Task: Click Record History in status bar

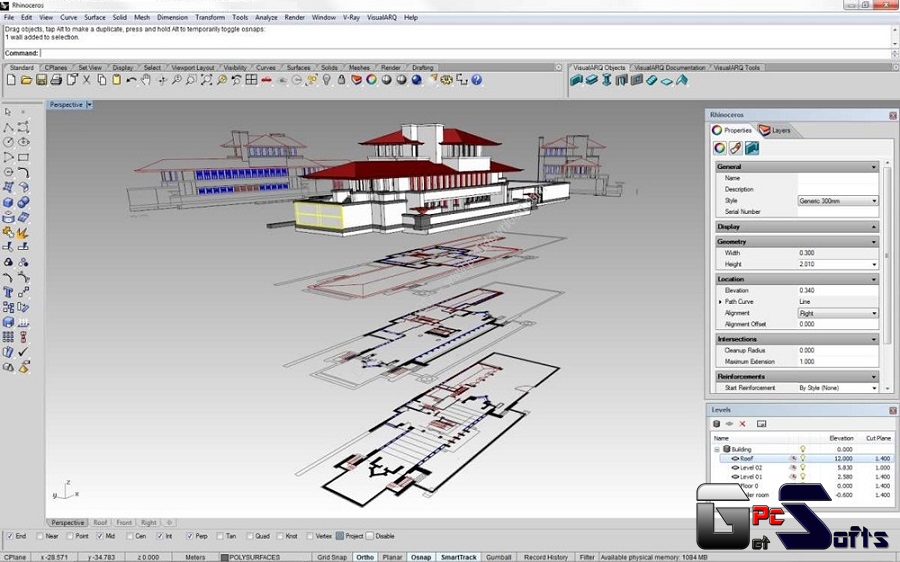Action: (545, 557)
